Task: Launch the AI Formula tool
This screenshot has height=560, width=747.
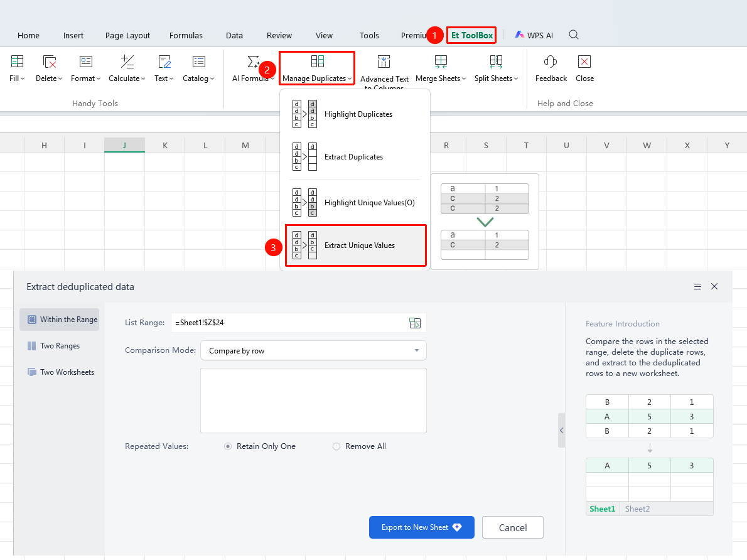Action: (x=253, y=68)
